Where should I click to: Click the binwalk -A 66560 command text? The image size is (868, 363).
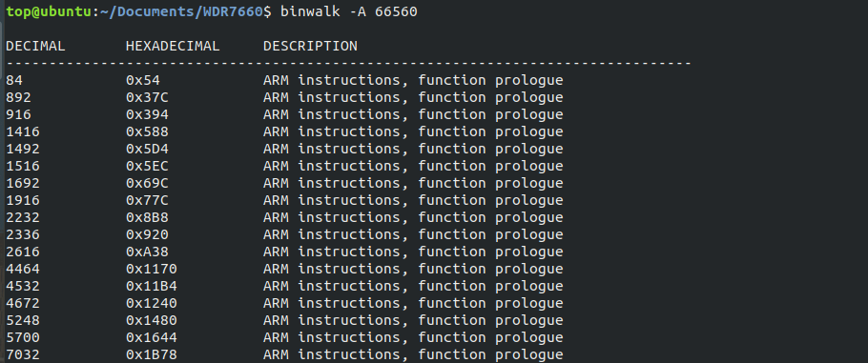click(x=349, y=11)
